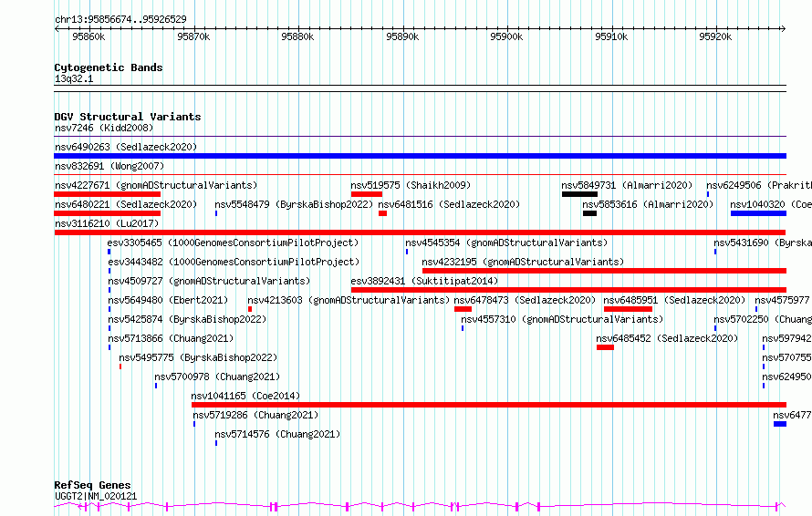This screenshot has height=516, width=812.
Task: Open nsv6480221 (Sedlazeck2020) variant label
Action: [126, 204]
